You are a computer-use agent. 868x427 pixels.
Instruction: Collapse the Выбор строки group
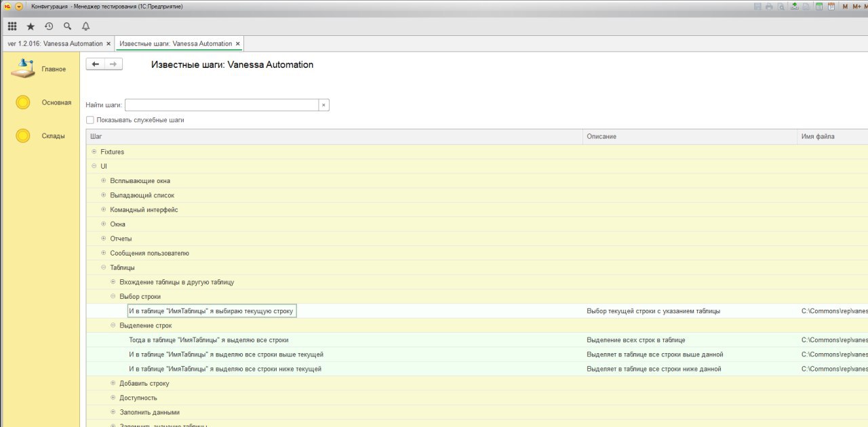click(x=113, y=296)
